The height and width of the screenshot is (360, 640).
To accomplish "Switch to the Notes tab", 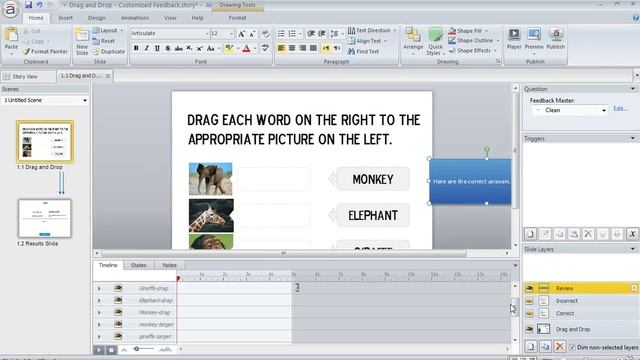I will (x=169, y=265).
